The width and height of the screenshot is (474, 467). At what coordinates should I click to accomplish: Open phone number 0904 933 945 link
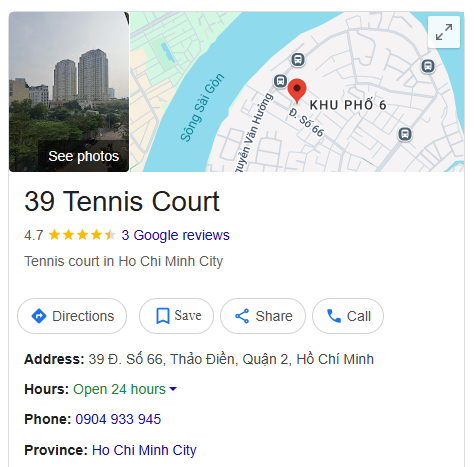pyautogui.click(x=118, y=419)
